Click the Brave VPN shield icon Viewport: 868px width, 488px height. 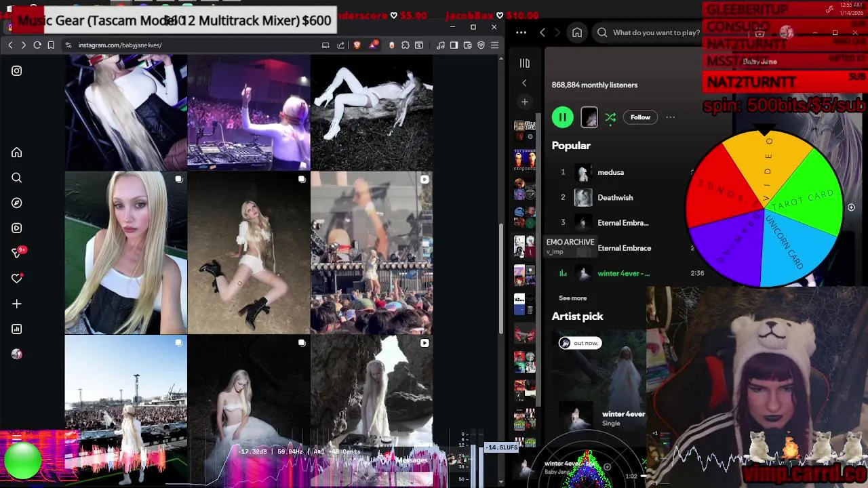tap(481, 45)
